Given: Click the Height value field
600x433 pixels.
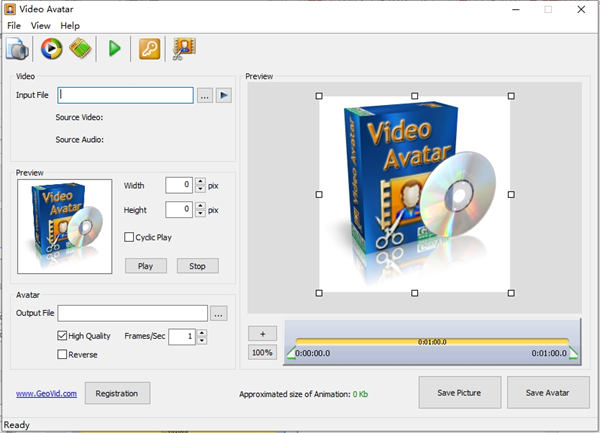Looking at the screenshot, I should point(179,210).
